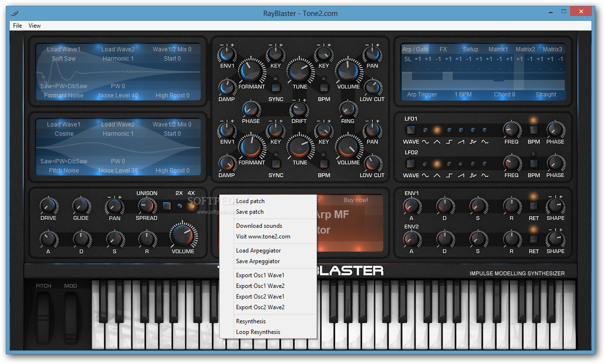
Task: Open the Arp Trigger mode selector
Action: point(422,95)
